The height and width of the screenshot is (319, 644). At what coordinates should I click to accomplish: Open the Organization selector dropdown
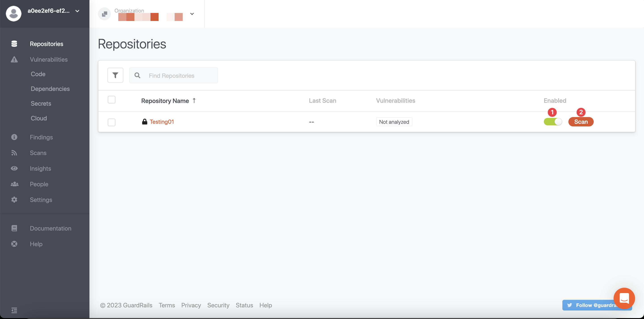tap(192, 14)
